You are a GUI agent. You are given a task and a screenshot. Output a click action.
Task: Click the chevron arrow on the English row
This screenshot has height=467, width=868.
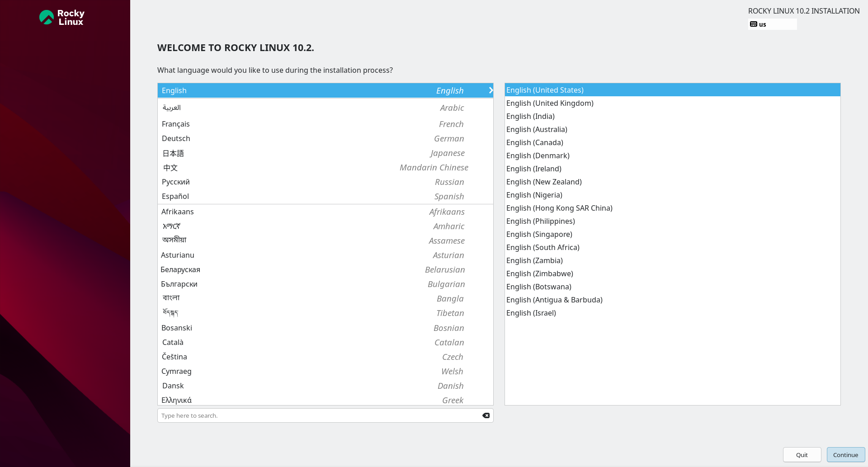491,90
